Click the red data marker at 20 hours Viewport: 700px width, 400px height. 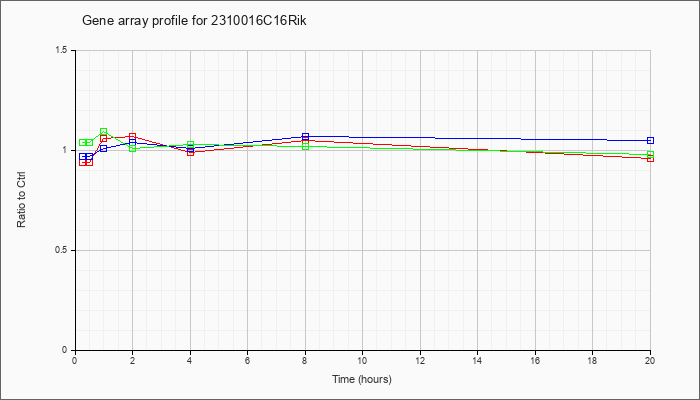click(650, 158)
